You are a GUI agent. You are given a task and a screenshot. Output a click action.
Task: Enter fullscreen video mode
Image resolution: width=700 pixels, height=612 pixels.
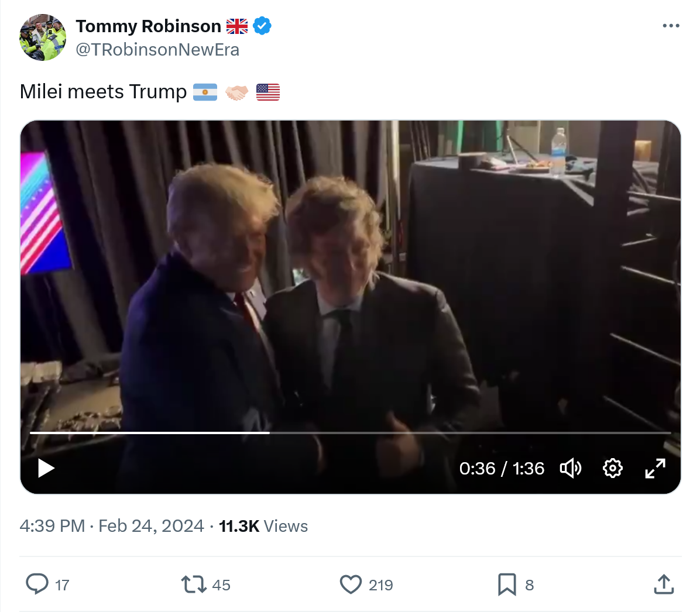coord(655,468)
